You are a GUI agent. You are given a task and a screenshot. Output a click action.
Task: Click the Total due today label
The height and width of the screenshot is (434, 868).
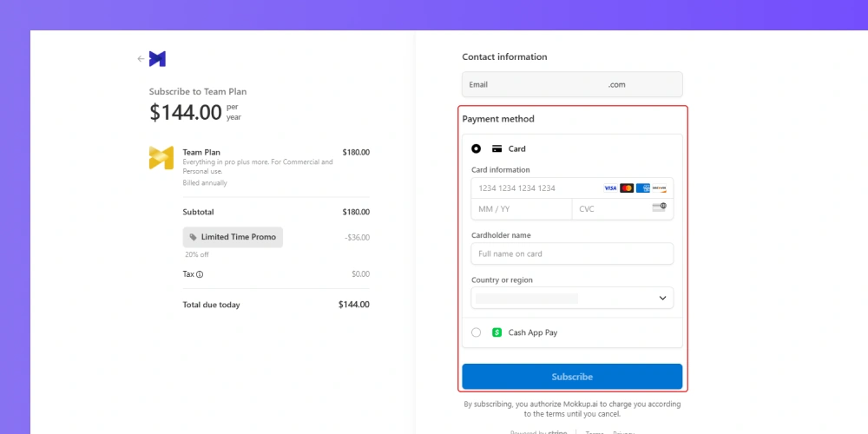coord(212,305)
